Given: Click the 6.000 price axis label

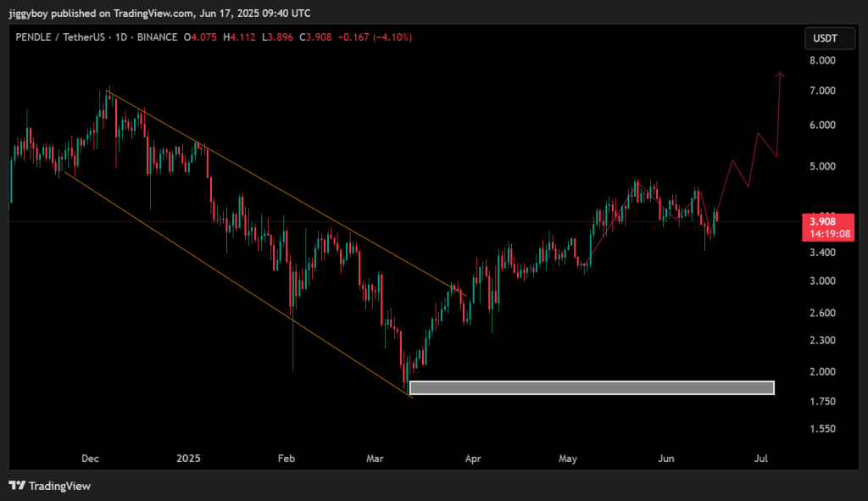Looking at the screenshot, I should coord(822,125).
